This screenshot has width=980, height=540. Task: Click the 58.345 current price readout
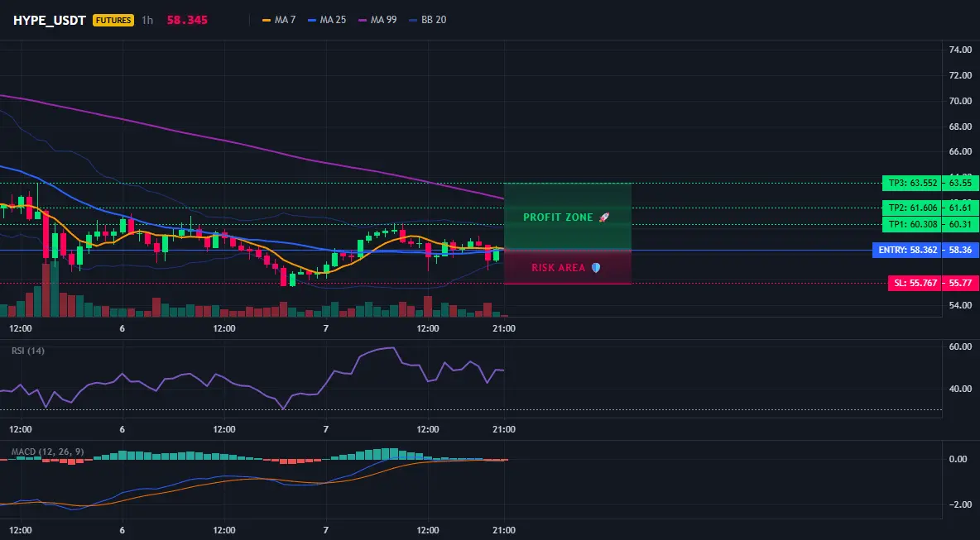[x=188, y=20]
